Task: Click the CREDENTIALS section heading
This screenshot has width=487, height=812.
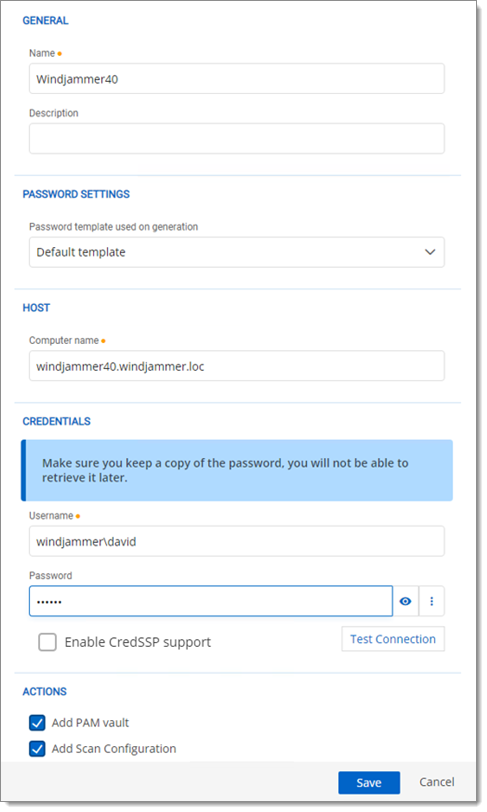Action: click(56, 421)
